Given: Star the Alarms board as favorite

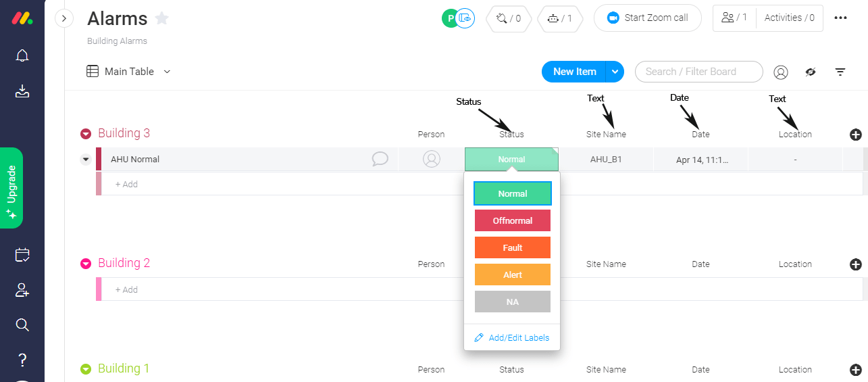Looking at the screenshot, I should (x=162, y=18).
